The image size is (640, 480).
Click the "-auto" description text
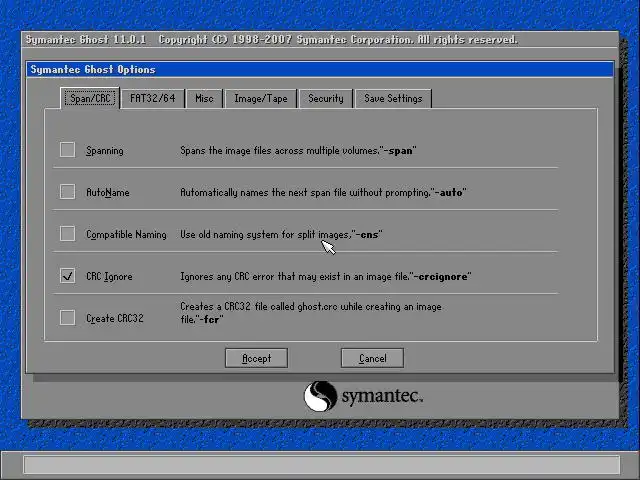(x=323, y=192)
